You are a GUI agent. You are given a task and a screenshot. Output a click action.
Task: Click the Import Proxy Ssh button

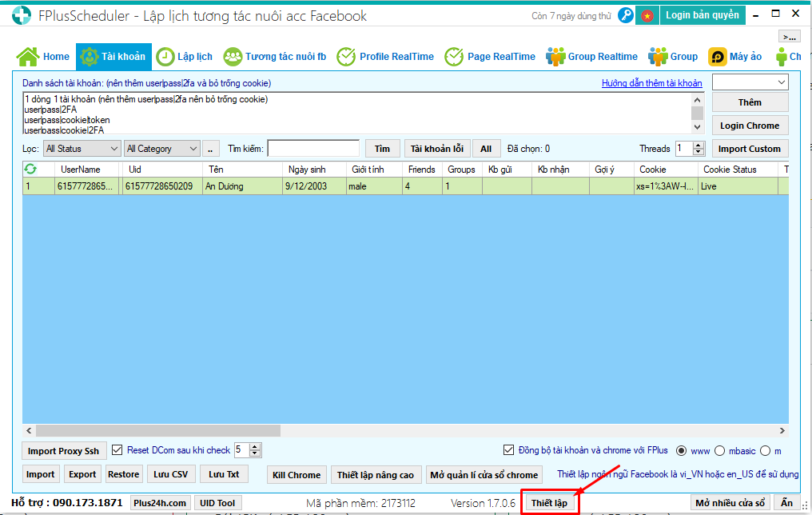pyautogui.click(x=64, y=451)
